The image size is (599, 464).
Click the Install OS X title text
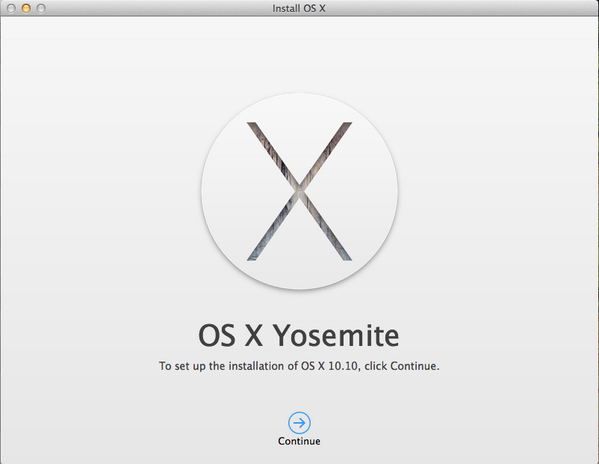299,8
